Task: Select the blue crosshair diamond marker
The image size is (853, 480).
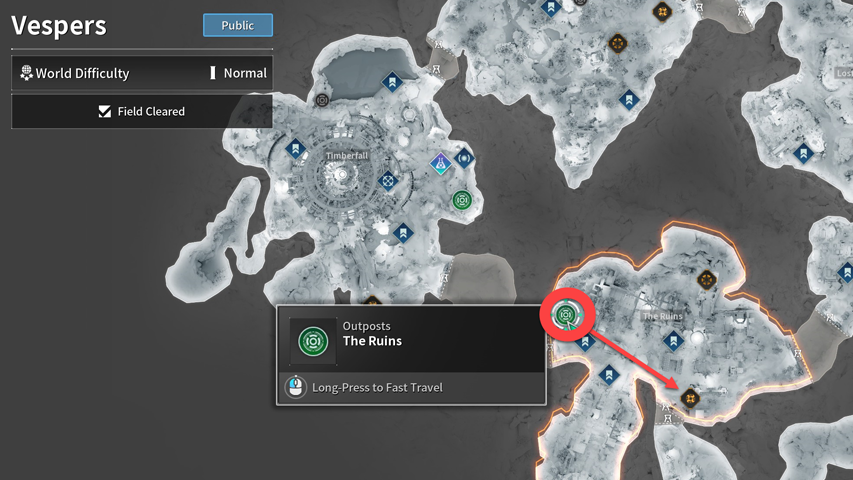Action: click(x=388, y=181)
